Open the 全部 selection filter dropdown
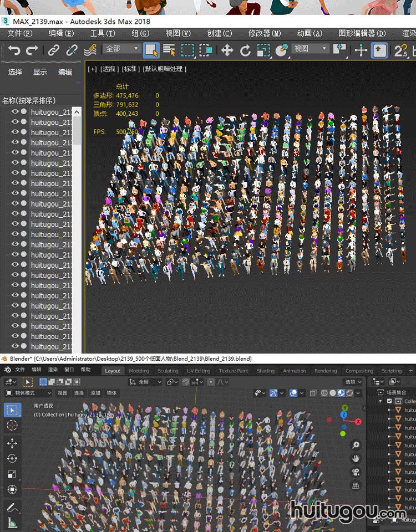Image resolution: width=416 pixels, height=532 pixels. (x=122, y=49)
